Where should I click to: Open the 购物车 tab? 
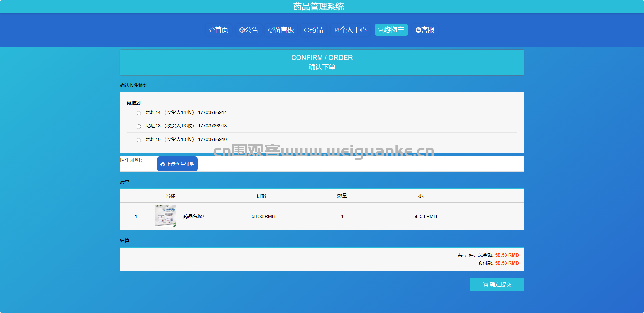click(391, 30)
